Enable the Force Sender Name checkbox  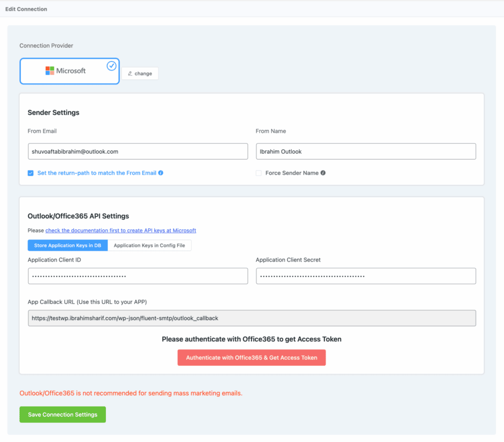258,173
